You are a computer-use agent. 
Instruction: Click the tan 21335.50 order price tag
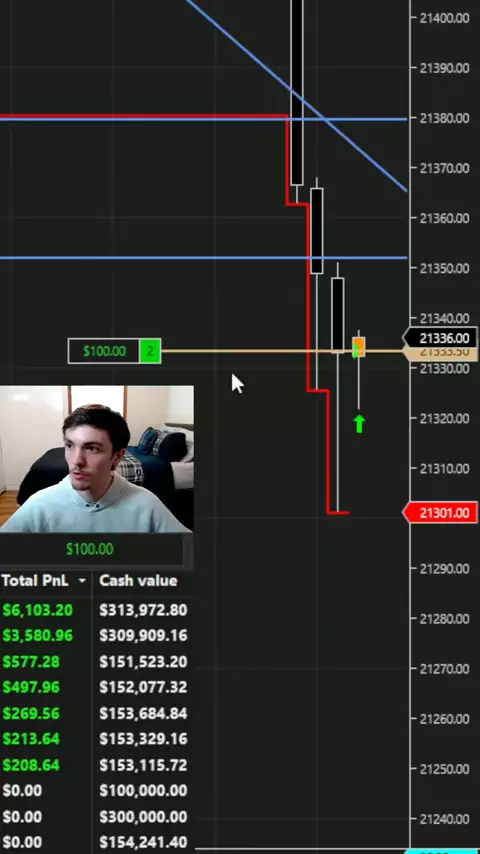440,353
